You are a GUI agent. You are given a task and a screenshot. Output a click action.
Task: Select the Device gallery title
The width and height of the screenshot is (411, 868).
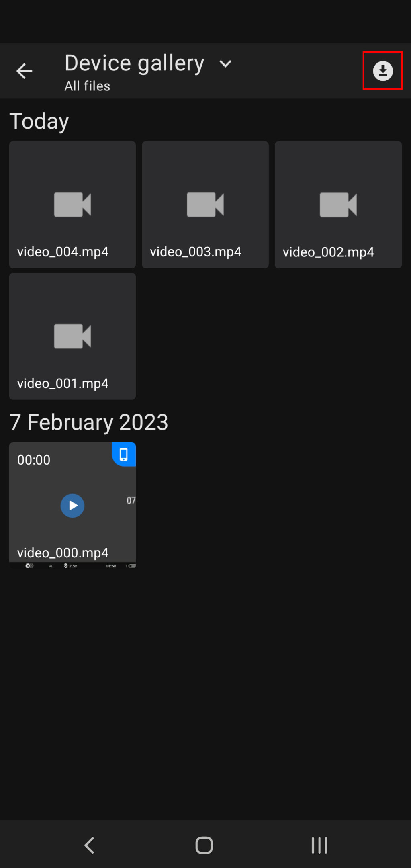point(135,63)
